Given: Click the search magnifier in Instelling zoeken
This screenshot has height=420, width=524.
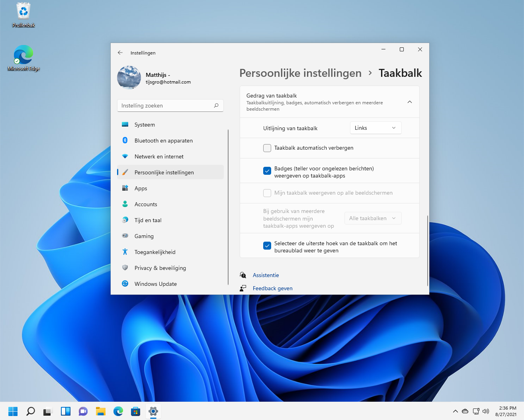Looking at the screenshot, I should click(216, 105).
